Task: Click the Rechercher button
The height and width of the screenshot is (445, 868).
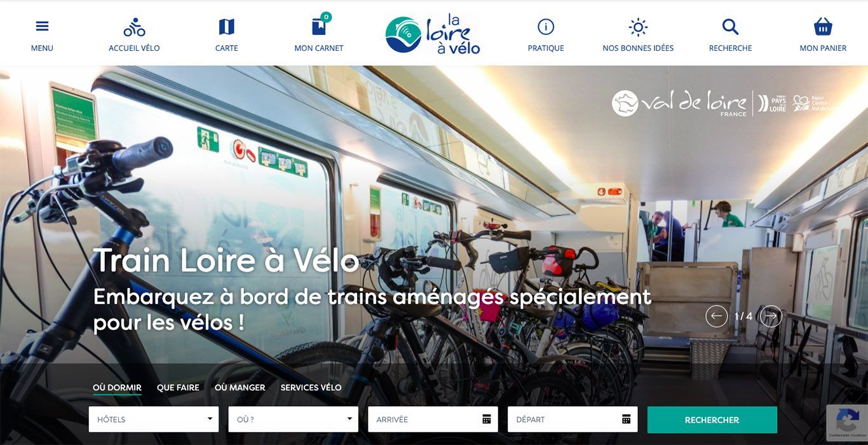Action: [x=712, y=420]
